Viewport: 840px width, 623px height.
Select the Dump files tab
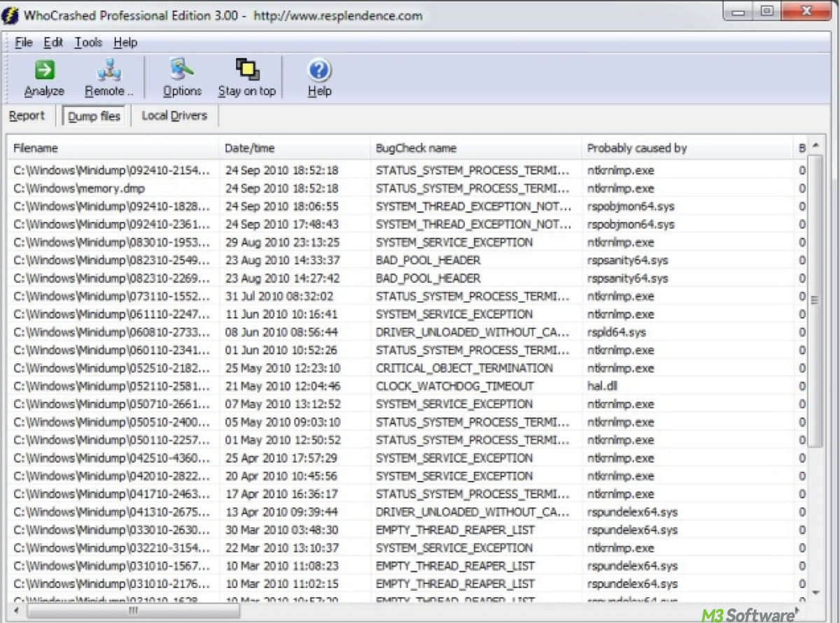(x=94, y=116)
